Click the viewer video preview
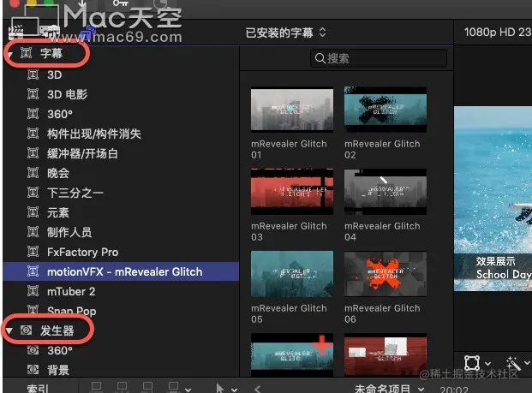532x393 pixels. tap(493, 199)
